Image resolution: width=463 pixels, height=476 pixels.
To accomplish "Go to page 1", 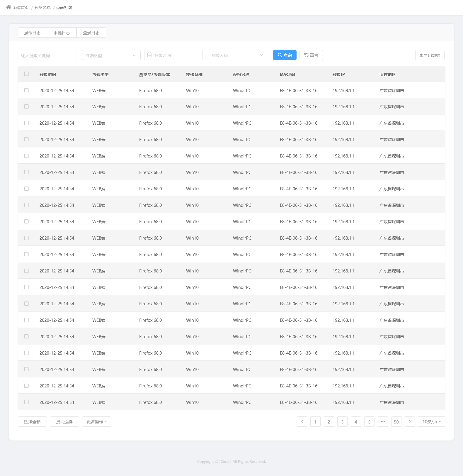I will (315, 421).
